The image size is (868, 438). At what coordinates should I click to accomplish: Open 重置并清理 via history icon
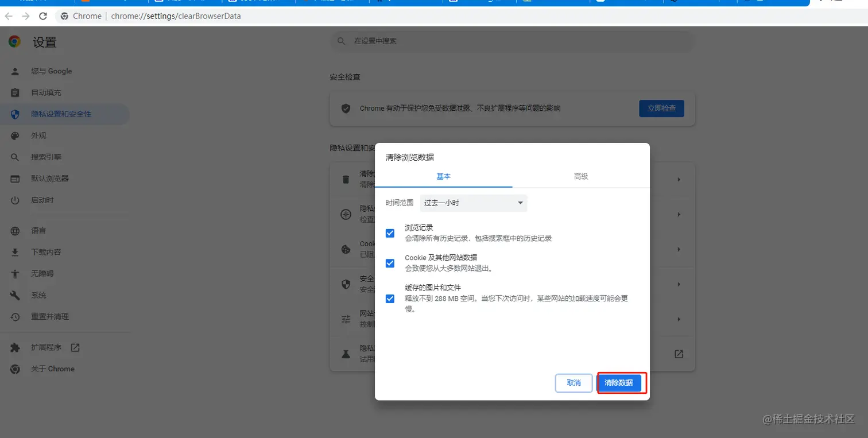(x=14, y=316)
